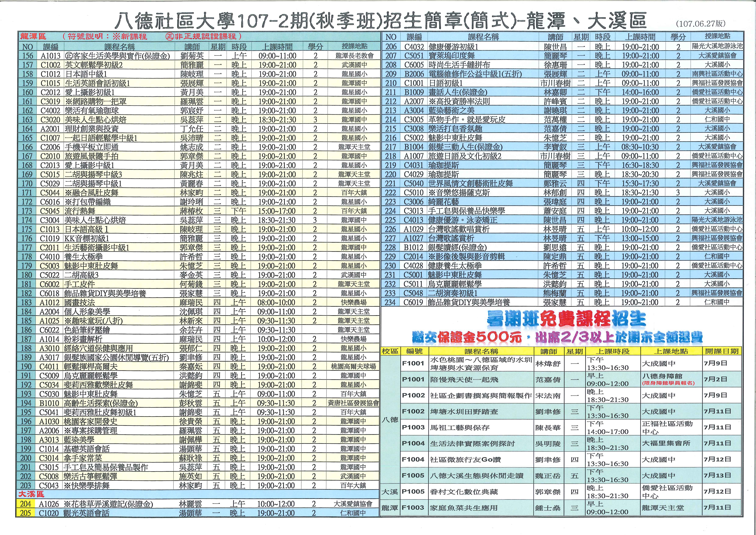Click course 206 健康優游初級1
This screenshot has width=756, height=535.
click(453, 47)
